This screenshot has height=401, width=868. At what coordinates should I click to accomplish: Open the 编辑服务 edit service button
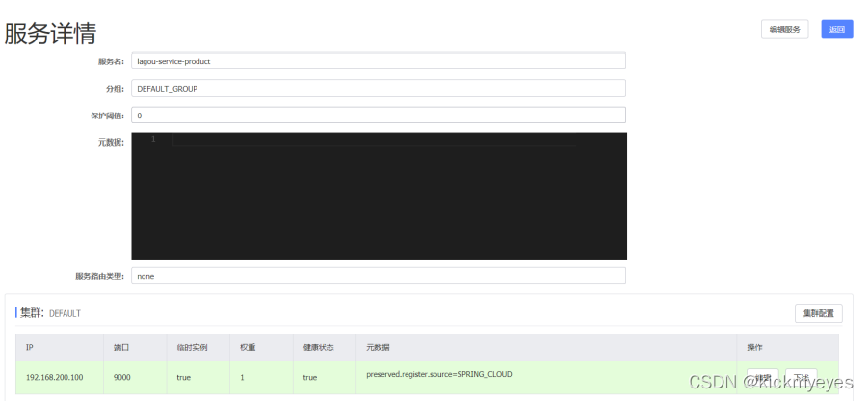pyautogui.click(x=784, y=29)
